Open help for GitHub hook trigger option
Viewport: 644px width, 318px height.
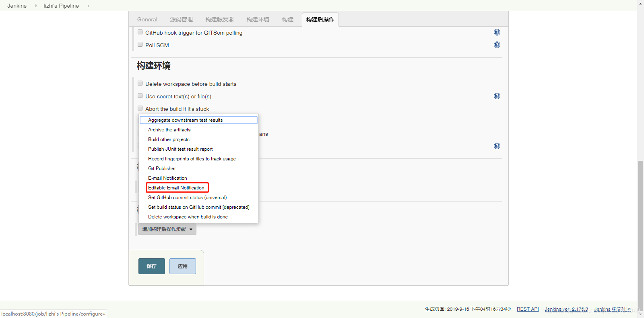click(497, 32)
